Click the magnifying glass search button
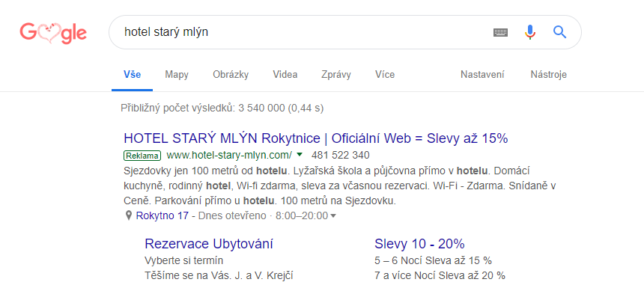This screenshot has width=644, height=300. [559, 32]
